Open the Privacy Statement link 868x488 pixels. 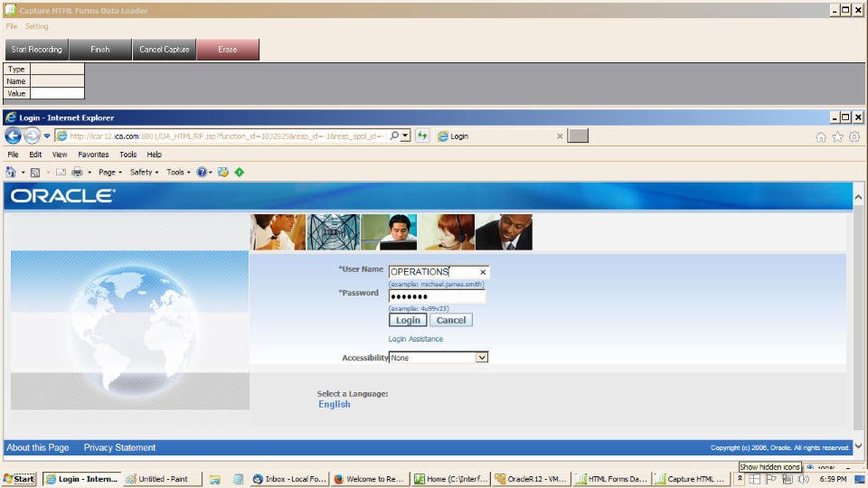click(x=119, y=447)
